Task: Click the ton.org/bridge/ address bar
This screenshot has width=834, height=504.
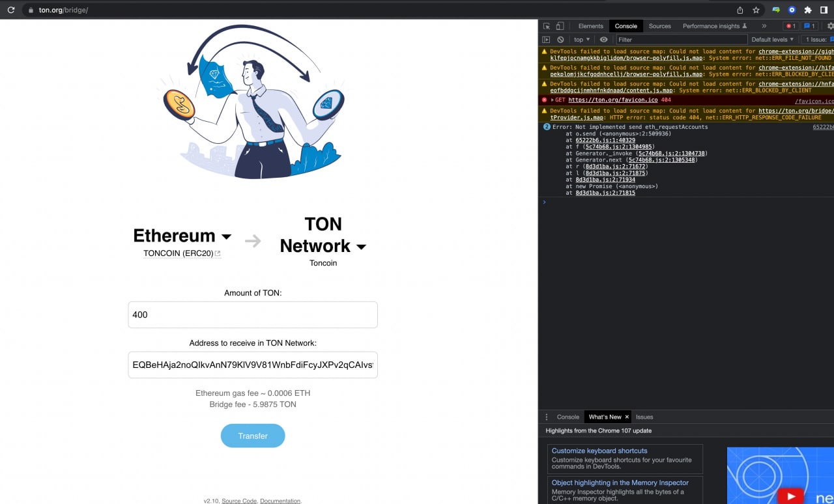Action: point(63,10)
